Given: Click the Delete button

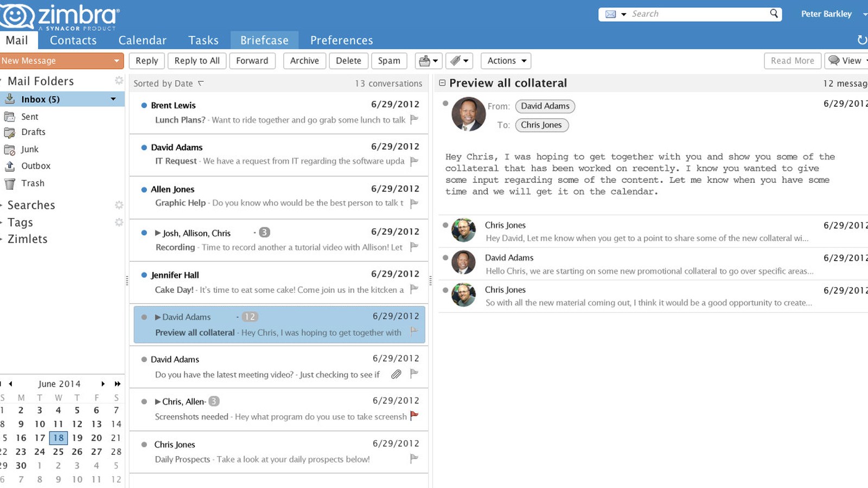Looking at the screenshot, I should point(348,61).
